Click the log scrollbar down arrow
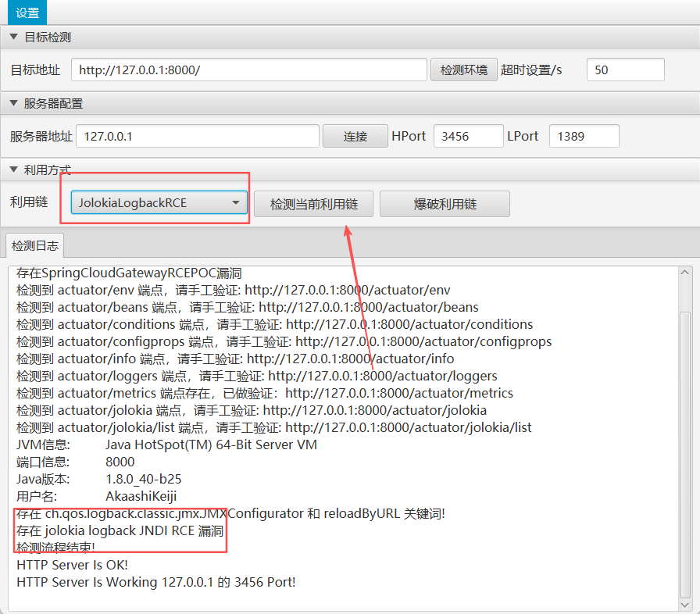 (685, 605)
